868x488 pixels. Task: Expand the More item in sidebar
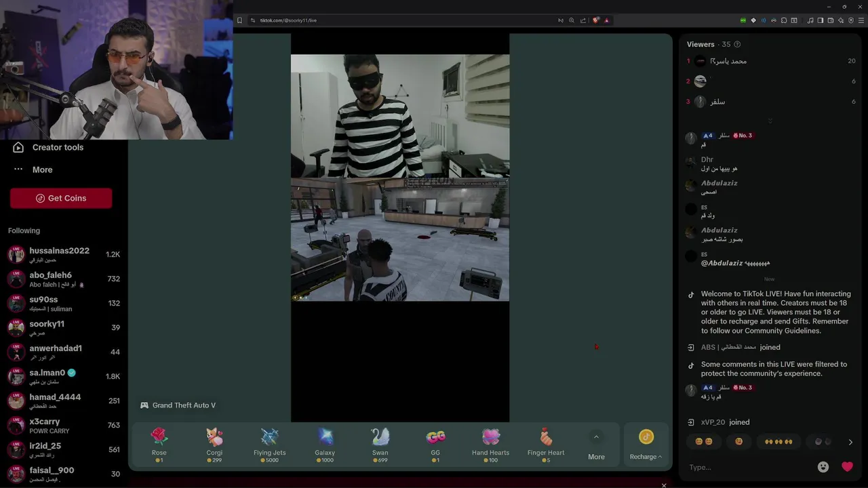[x=42, y=169]
